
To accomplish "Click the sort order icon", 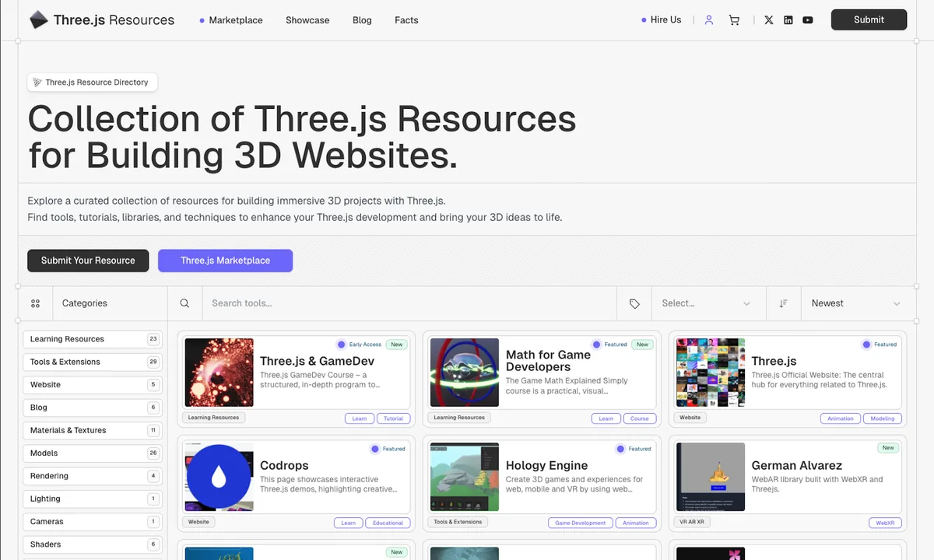I will point(784,303).
